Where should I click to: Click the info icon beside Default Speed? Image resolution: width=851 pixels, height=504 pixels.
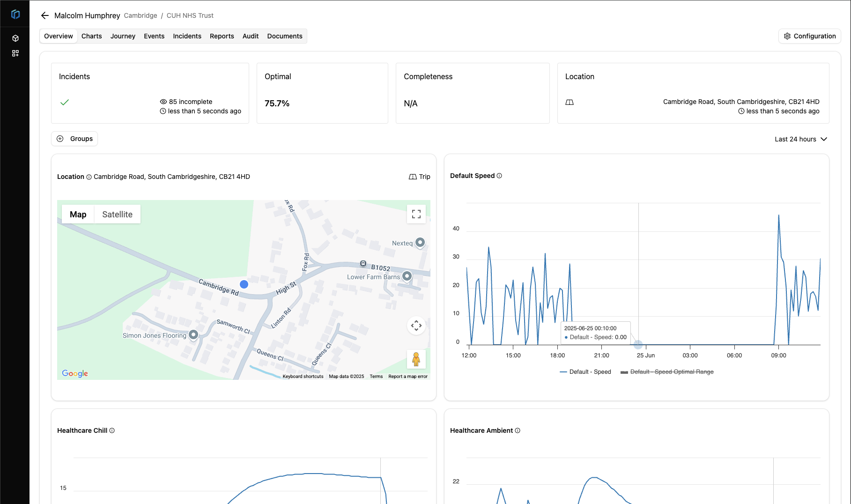pos(499,176)
